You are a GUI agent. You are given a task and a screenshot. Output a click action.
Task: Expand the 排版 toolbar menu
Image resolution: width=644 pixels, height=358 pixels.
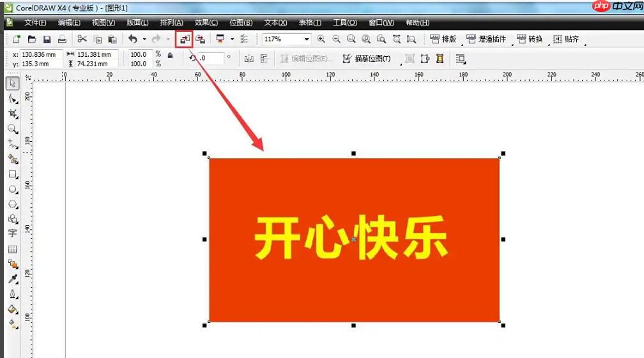tap(443, 39)
